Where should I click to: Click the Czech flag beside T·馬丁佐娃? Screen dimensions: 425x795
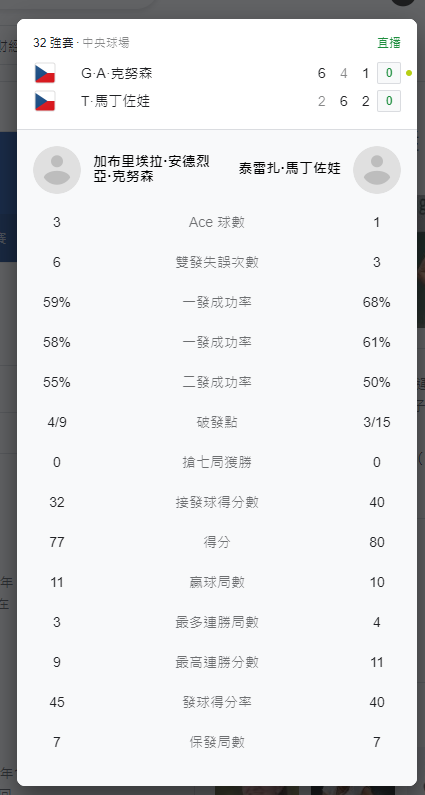coord(45,101)
